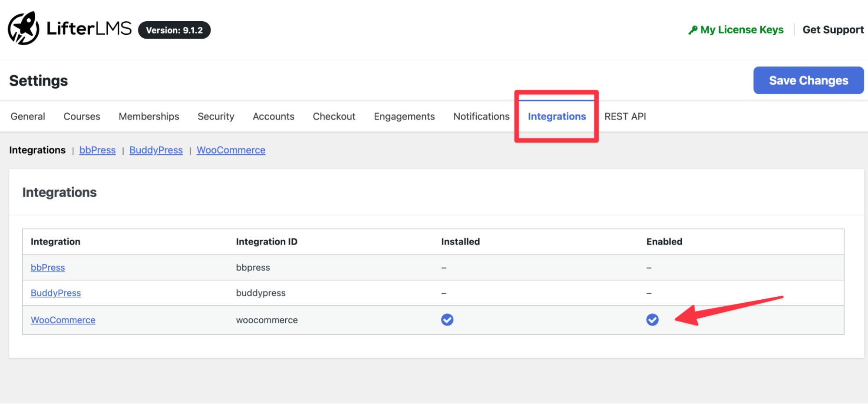Viewport: 868px width, 404px height.
Task: Switch to the Courses tab
Action: pyautogui.click(x=82, y=116)
